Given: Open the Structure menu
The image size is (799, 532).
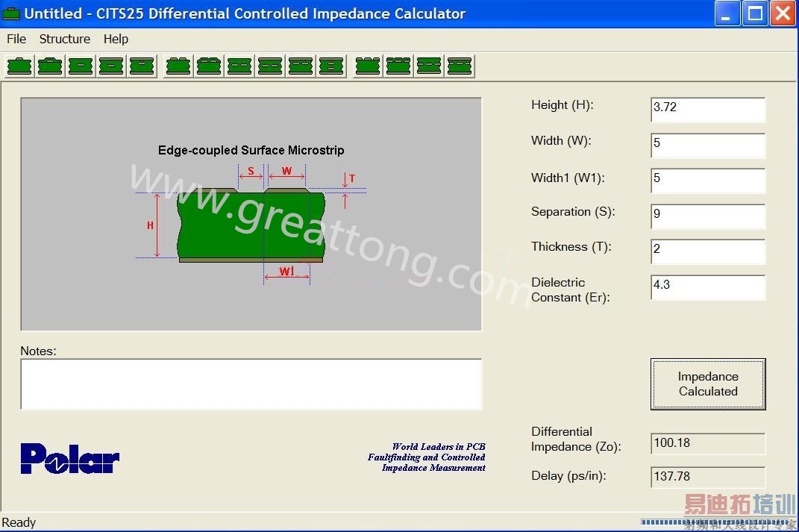Looking at the screenshot, I should point(65,40).
